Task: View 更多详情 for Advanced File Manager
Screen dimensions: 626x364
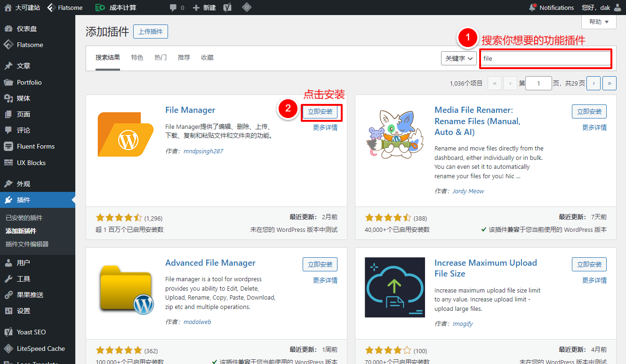Action: [325, 280]
